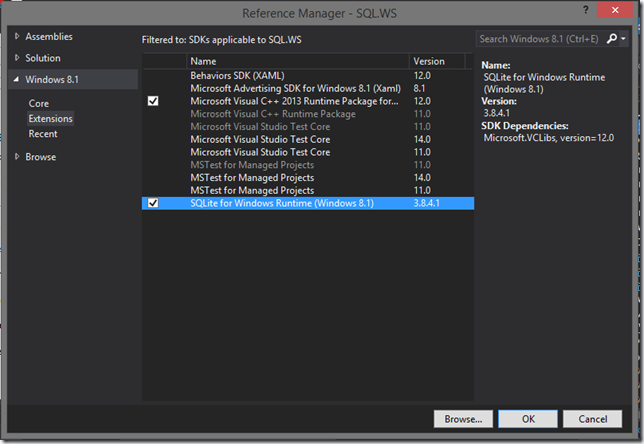Expand the Assemblies node
Viewport: 644px width, 444px height.
tap(17, 36)
